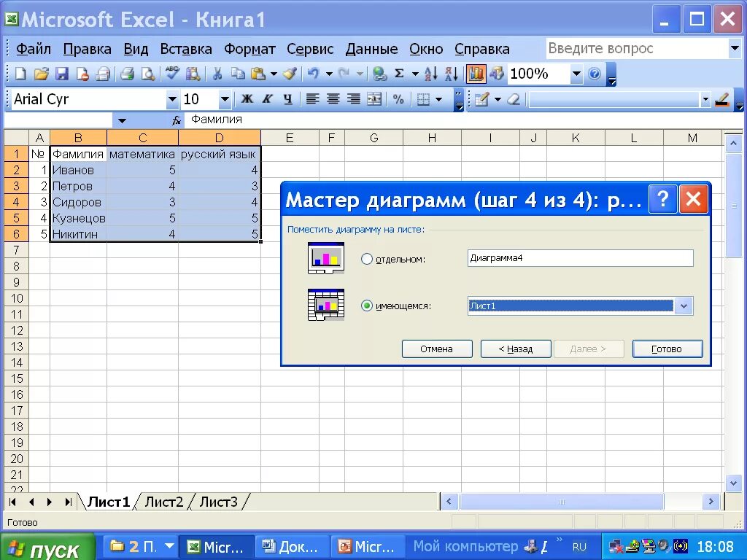The height and width of the screenshot is (560, 747).
Task: Open the Windows пуск start button
Action: pos(47,548)
